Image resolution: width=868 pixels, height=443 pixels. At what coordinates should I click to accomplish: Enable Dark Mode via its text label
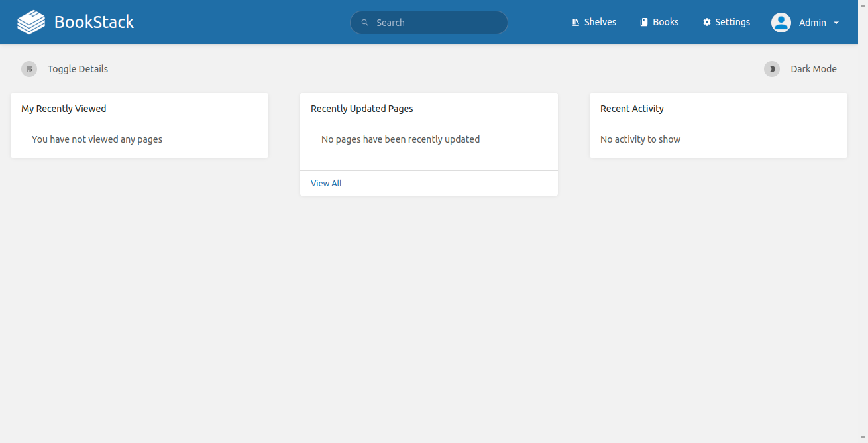(814, 69)
